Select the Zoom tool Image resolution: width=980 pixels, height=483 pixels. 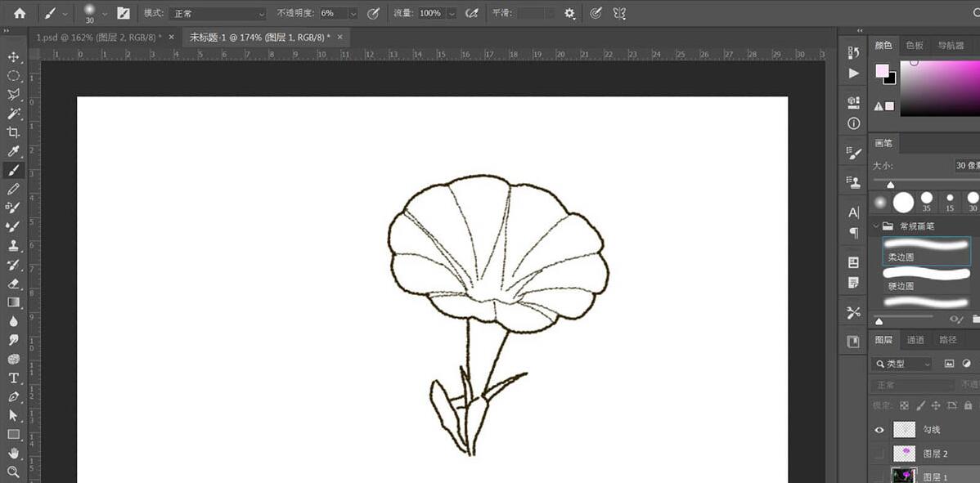coord(12,472)
